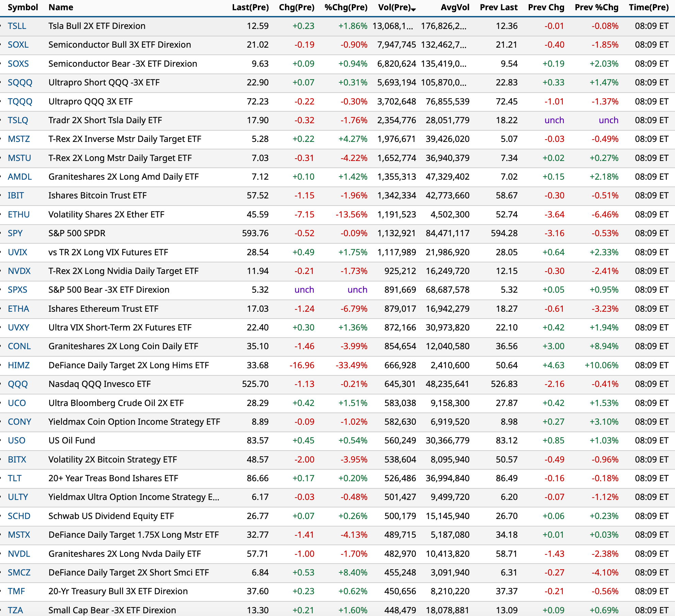The height and width of the screenshot is (616, 675).
Task: Sort by Prev %Chg column header
Action: coord(596,7)
